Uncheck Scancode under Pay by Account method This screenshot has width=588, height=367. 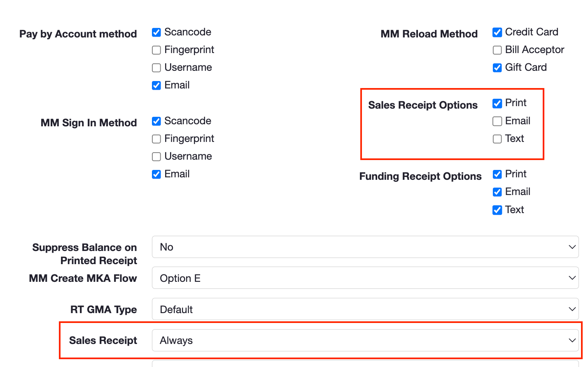[x=156, y=33]
